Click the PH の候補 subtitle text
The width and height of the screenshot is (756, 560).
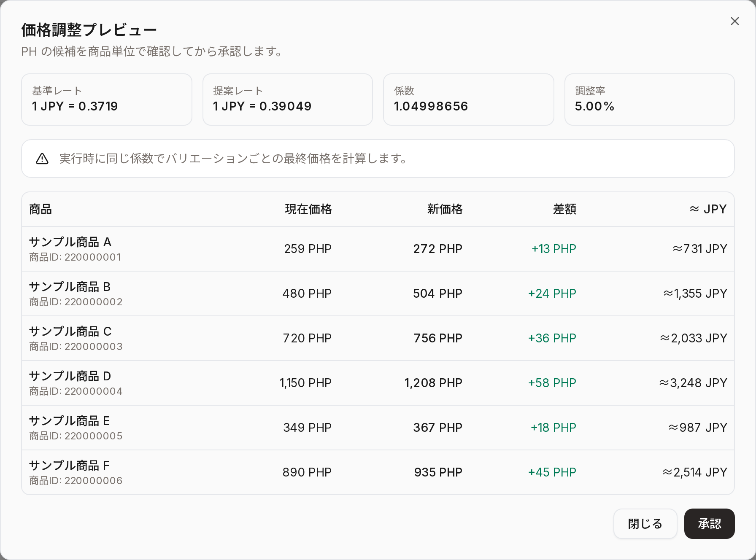coord(152,51)
